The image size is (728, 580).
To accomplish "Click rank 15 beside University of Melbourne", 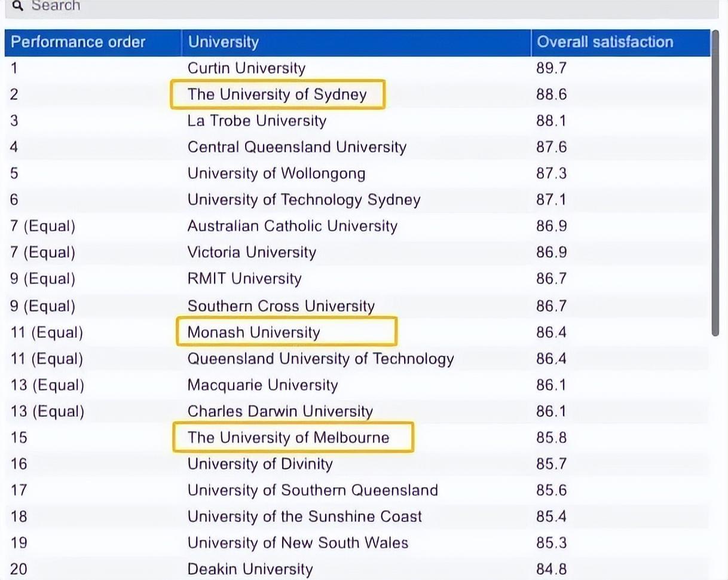I will (19, 438).
